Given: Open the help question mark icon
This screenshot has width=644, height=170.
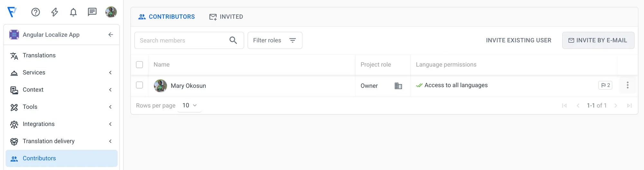Looking at the screenshot, I should pos(35,12).
